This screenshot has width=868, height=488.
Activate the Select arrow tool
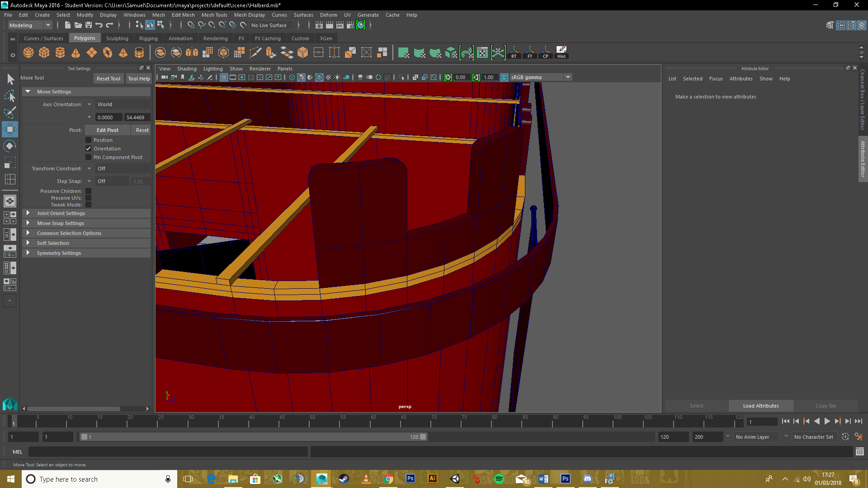point(10,80)
